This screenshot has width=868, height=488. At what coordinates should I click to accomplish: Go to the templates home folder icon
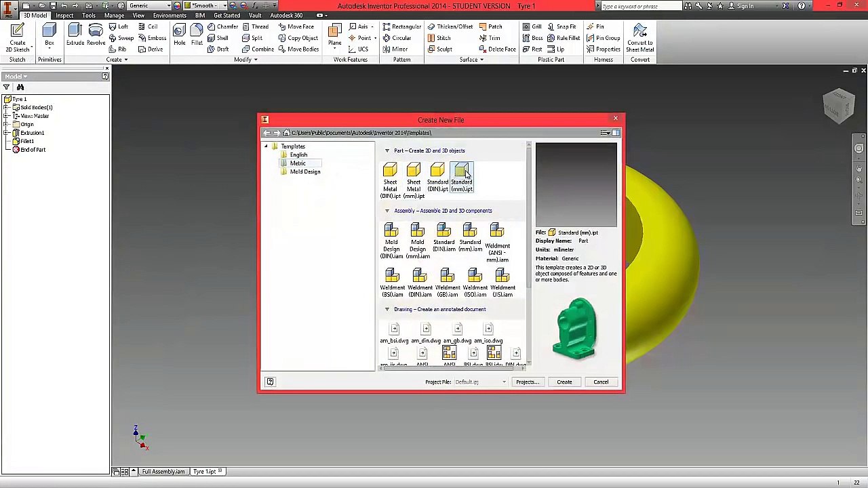click(287, 133)
